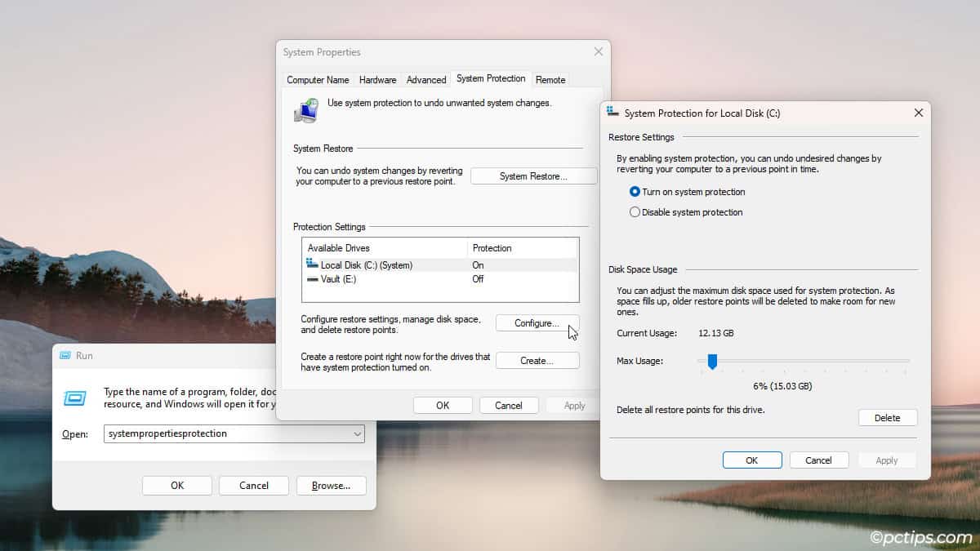Select Disable system protection option
980x551 pixels.
[x=635, y=212]
